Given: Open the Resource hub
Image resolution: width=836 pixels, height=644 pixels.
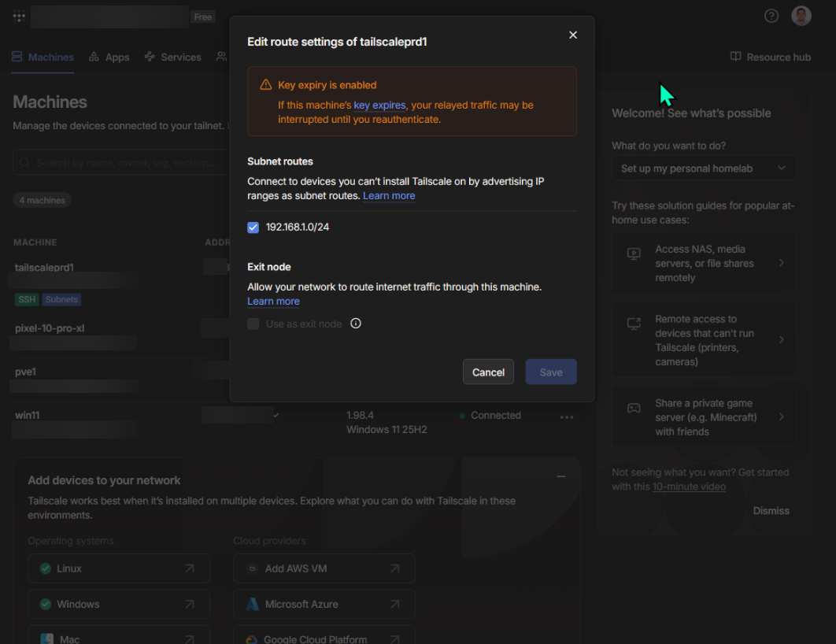Looking at the screenshot, I should [771, 57].
